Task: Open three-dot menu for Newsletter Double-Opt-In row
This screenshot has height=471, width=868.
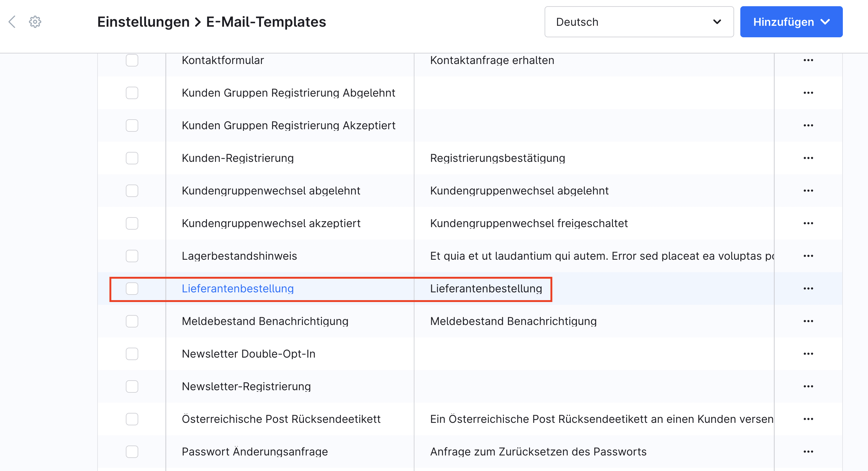Action: click(x=808, y=354)
